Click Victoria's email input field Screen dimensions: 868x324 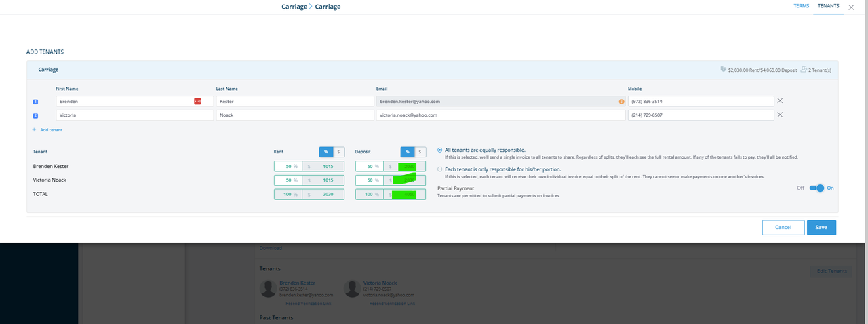pos(500,115)
